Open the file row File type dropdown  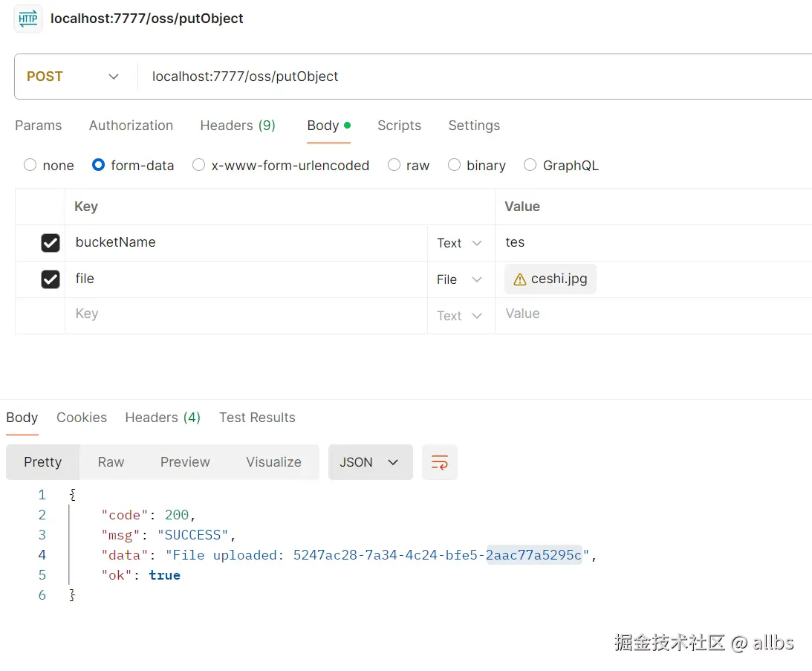(x=459, y=280)
